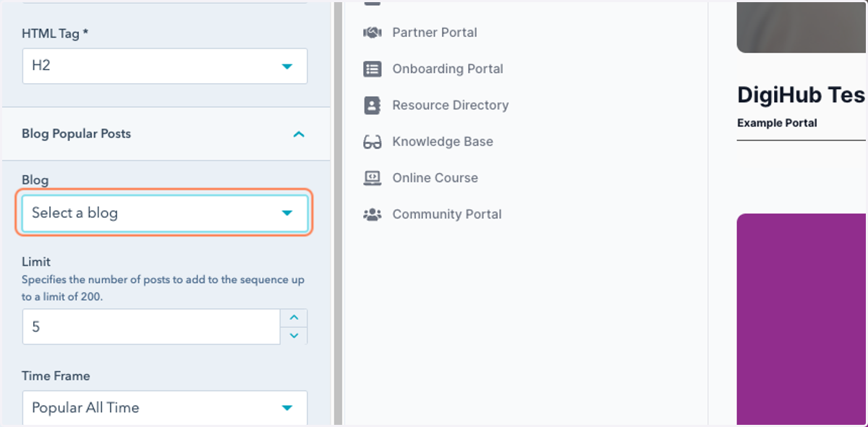
Task: Open the Partner Portal link
Action: pyautogui.click(x=435, y=33)
